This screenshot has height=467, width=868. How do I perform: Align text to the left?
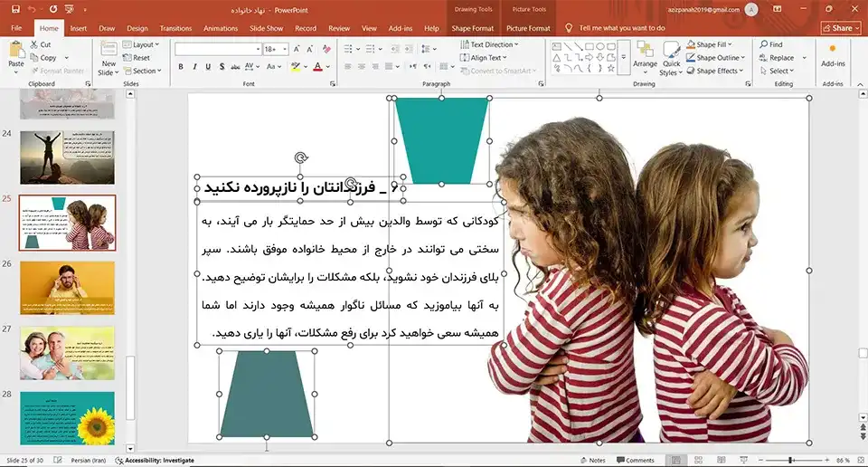tap(347, 66)
